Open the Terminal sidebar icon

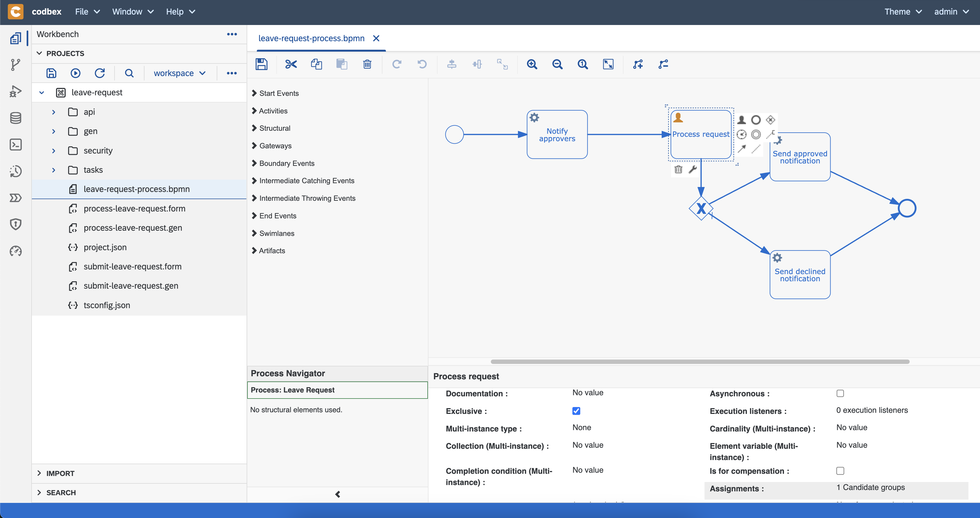point(16,144)
